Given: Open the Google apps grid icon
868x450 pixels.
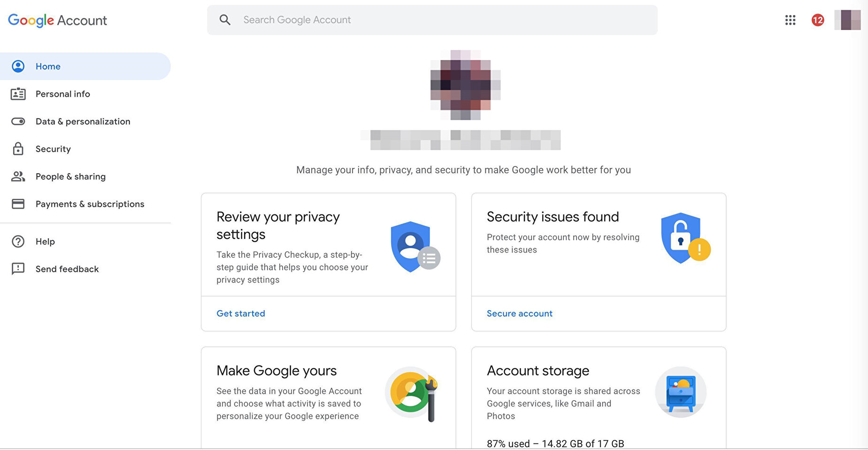Looking at the screenshot, I should point(790,20).
